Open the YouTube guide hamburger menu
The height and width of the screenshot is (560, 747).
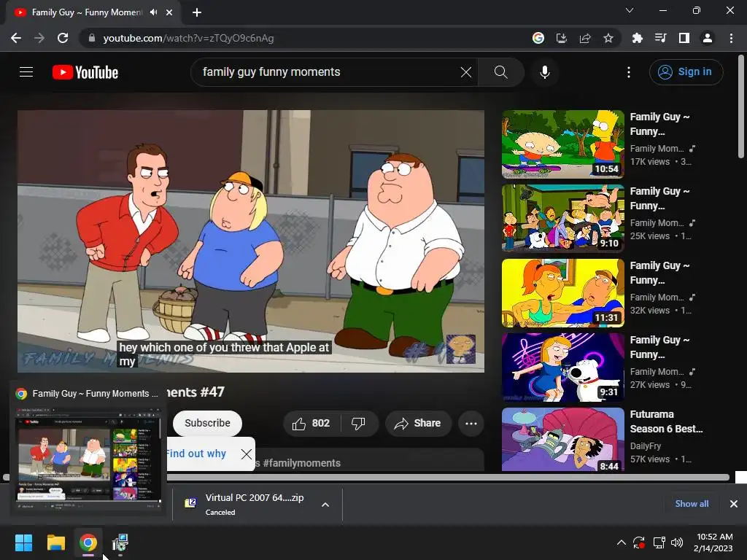pos(26,72)
